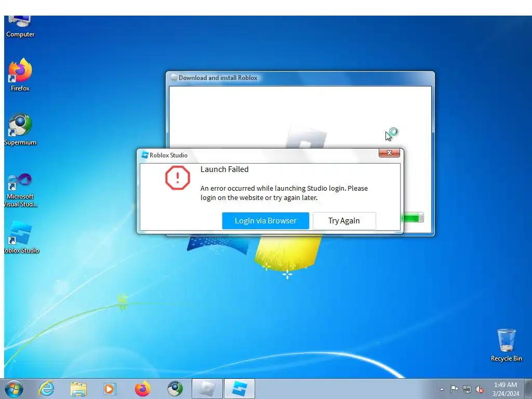Switch to Roblox installer taskbar button

pos(207,389)
